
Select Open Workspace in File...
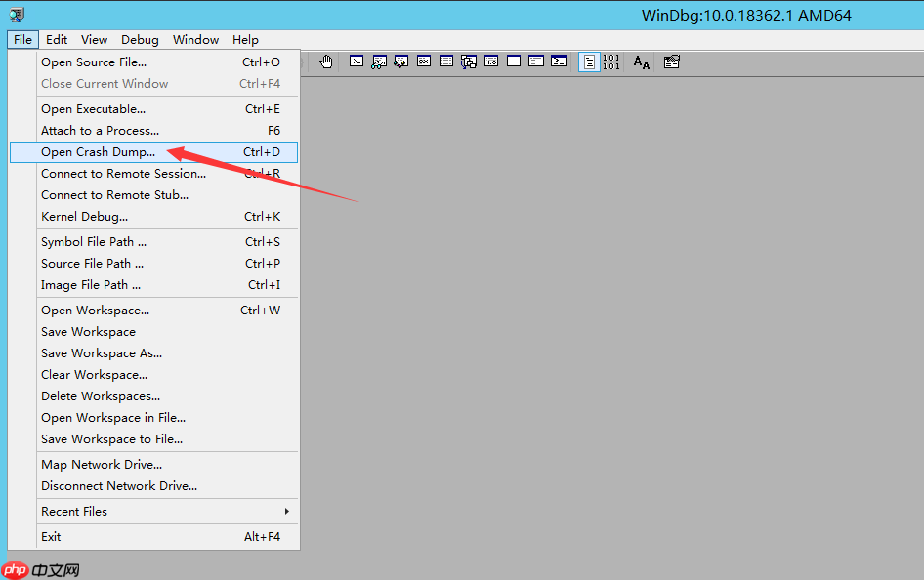click(x=153, y=418)
